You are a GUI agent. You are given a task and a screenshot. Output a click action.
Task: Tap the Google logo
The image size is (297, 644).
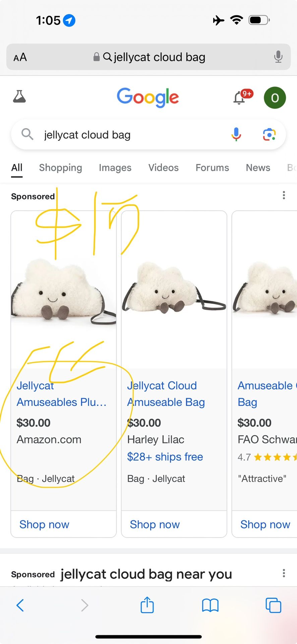(148, 97)
